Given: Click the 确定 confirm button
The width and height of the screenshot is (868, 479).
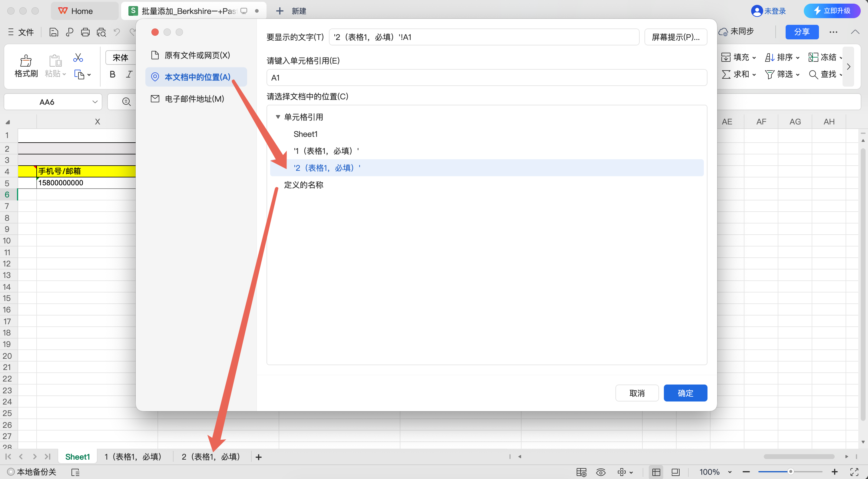Looking at the screenshot, I should pyautogui.click(x=685, y=393).
